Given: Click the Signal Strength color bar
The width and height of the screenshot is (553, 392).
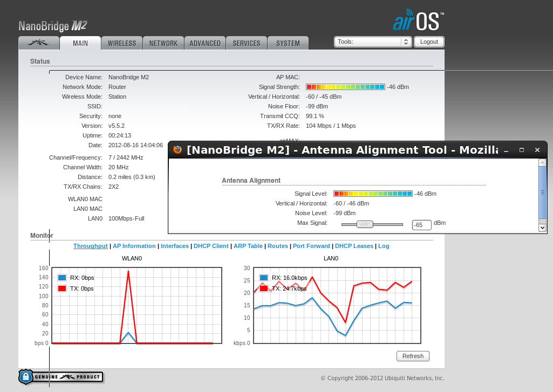Looking at the screenshot, I should coord(345,87).
